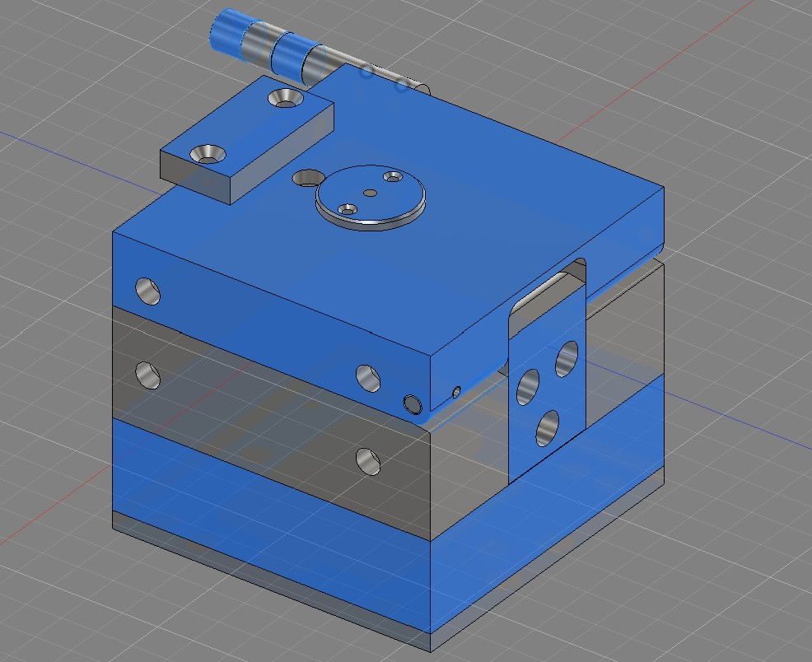Click the left hole on blue top plate's front

point(147,291)
